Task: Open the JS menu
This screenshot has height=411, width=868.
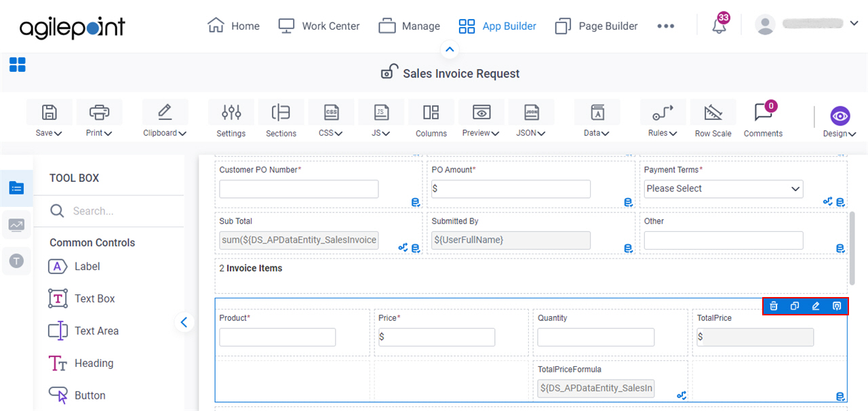Action: click(381, 119)
